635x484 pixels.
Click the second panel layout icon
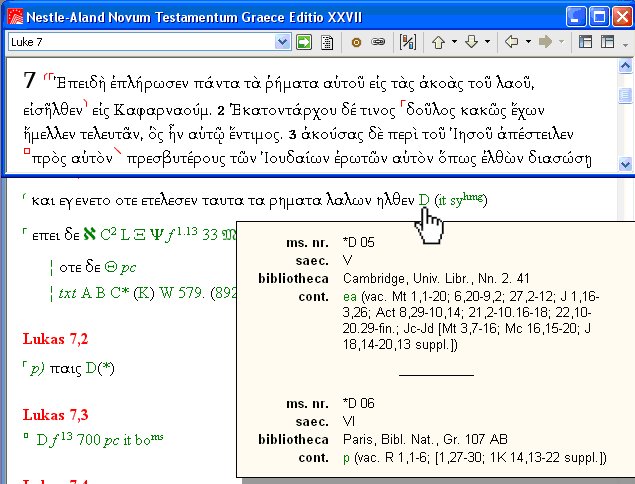coord(607,42)
